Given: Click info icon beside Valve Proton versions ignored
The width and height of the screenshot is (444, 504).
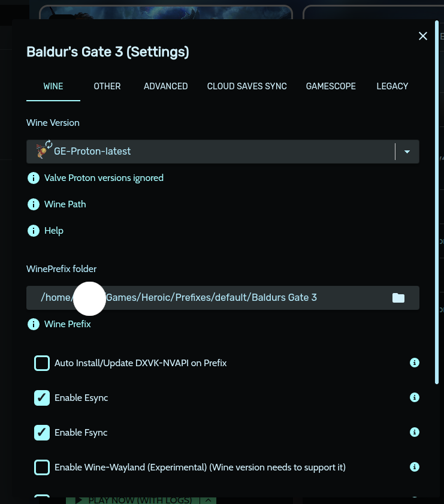Looking at the screenshot, I should (34, 178).
